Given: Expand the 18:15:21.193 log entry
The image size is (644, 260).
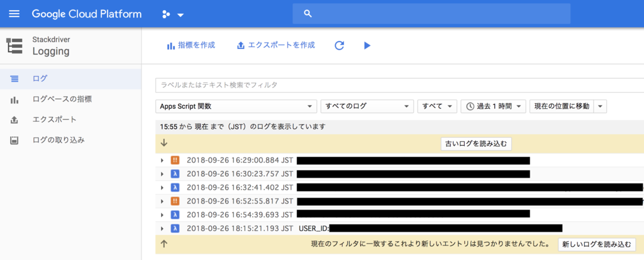Looking at the screenshot, I should 163,229.
